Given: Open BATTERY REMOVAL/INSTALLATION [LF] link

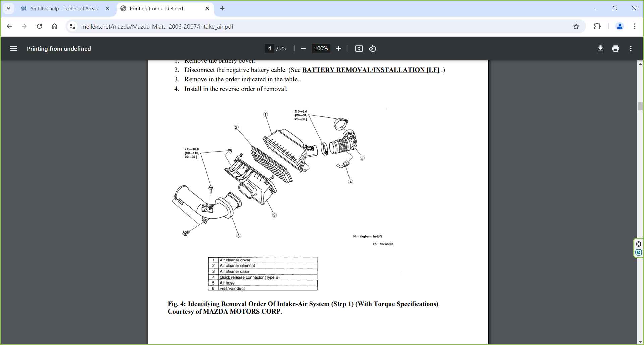Looking at the screenshot, I should (371, 70).
